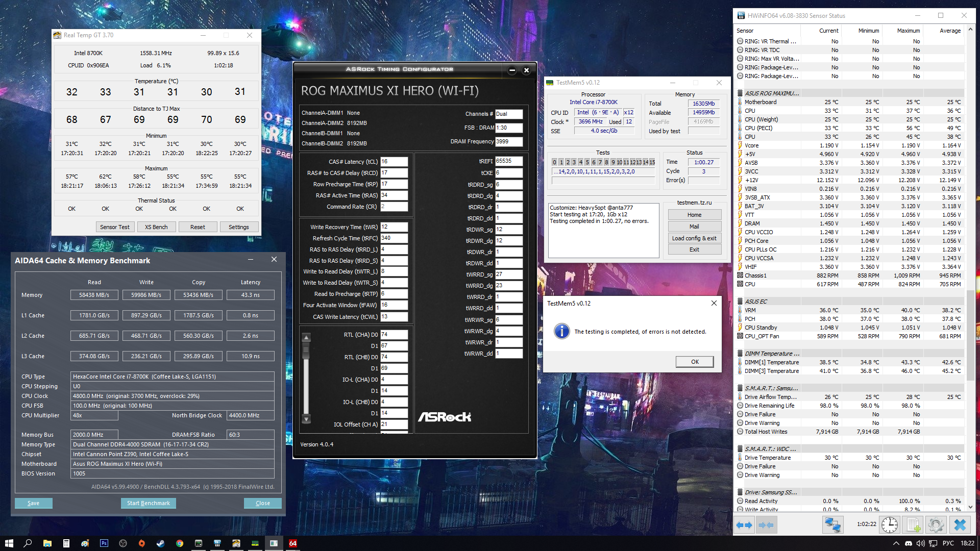Click XS Bench button in Real Temp
Screen dimensions: 980x551
pos(156,227)
